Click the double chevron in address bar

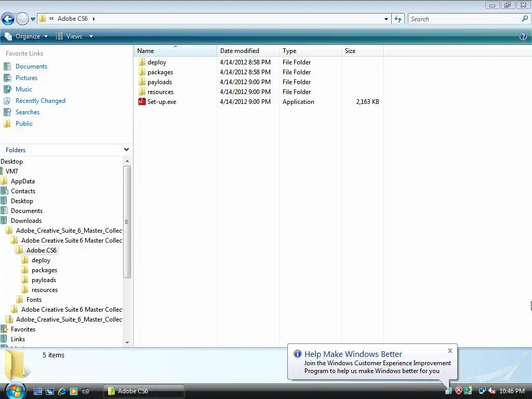51,19
